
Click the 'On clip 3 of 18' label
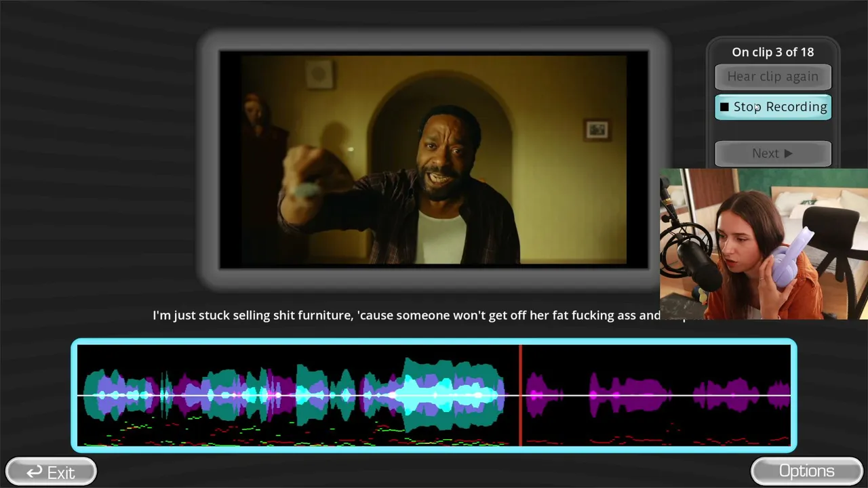click(x=773, y=52)
